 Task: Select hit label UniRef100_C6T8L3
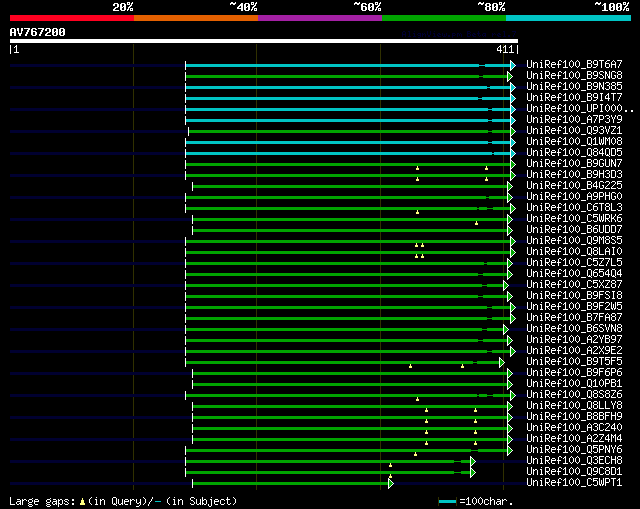(574, 208)
